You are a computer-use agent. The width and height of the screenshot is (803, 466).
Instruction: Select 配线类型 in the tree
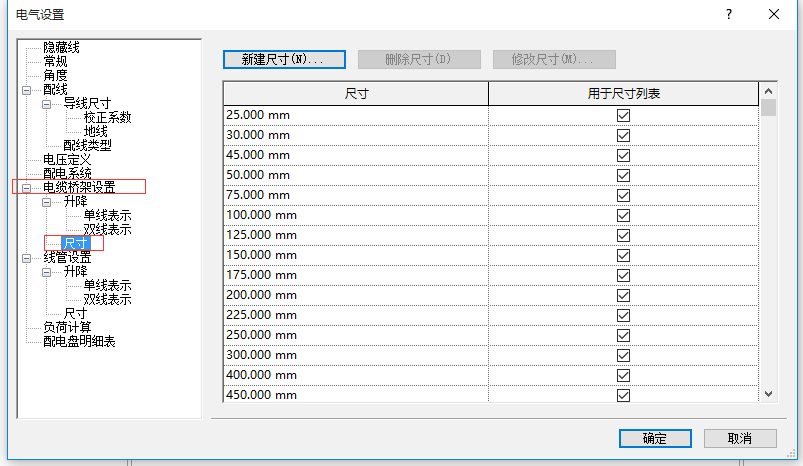(x=87, y=145)
